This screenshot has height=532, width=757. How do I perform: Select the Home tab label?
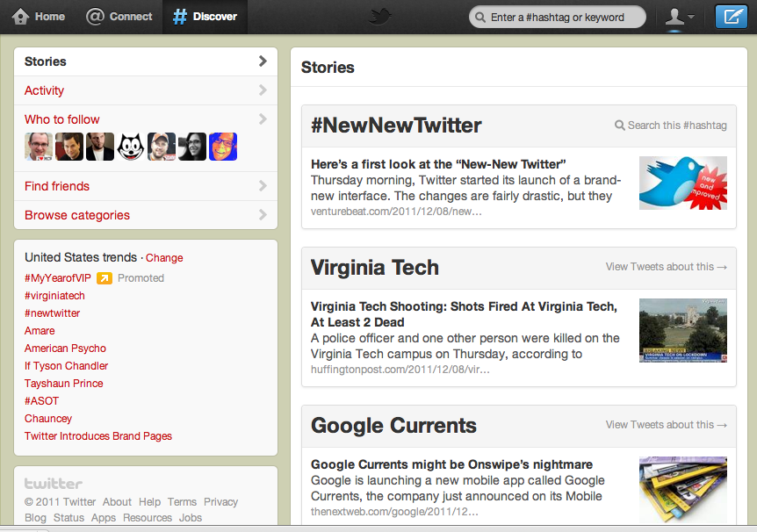pyautogui.click(x=50, y=17)
